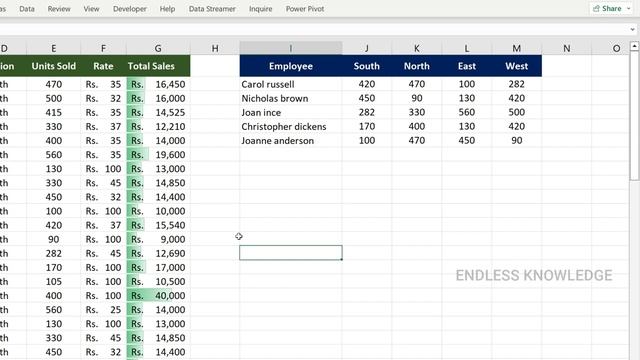Select column H header
The image size is (640, 360).
point(215,49)
